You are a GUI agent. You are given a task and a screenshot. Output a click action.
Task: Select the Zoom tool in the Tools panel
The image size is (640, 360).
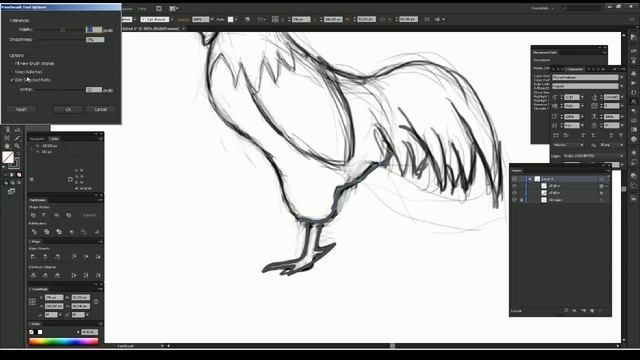click(17, 146)
